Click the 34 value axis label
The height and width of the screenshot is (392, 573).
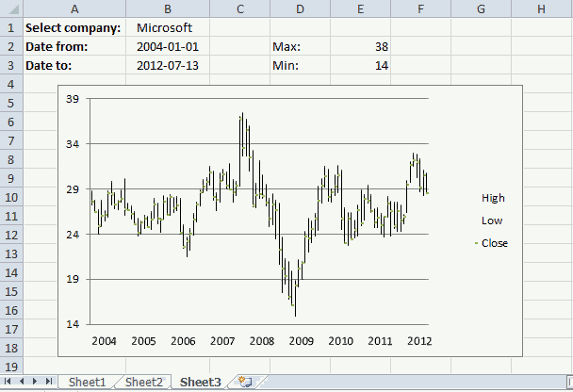[73, 144]
